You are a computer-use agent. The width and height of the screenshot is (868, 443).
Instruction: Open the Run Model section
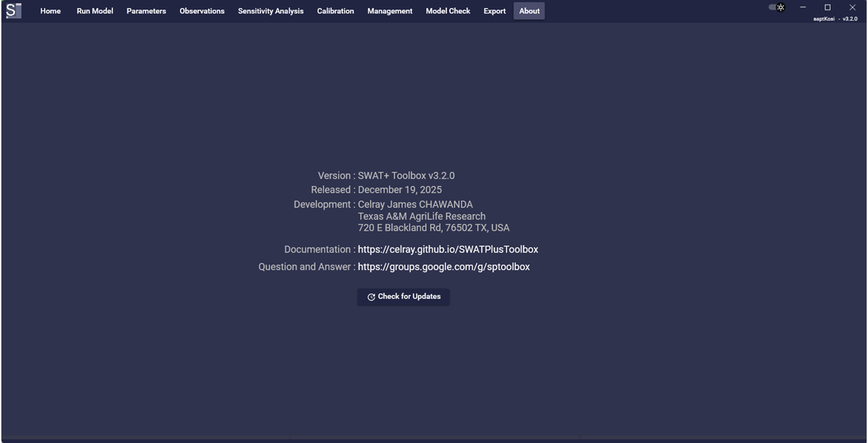[94, 11]
